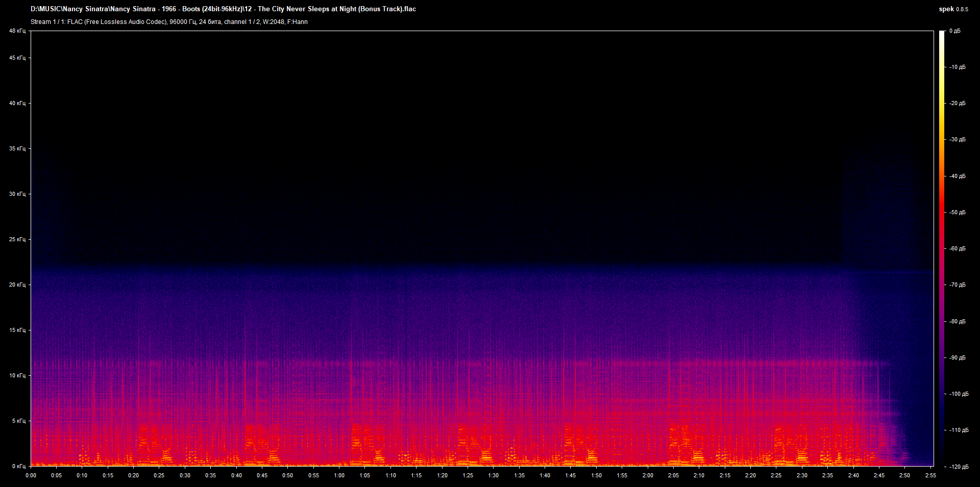The height and width of the screenshot is (487, 980).
Task: Click the -100 дБ color scale label
Action: pyautogui.click(x=958, y=394)
